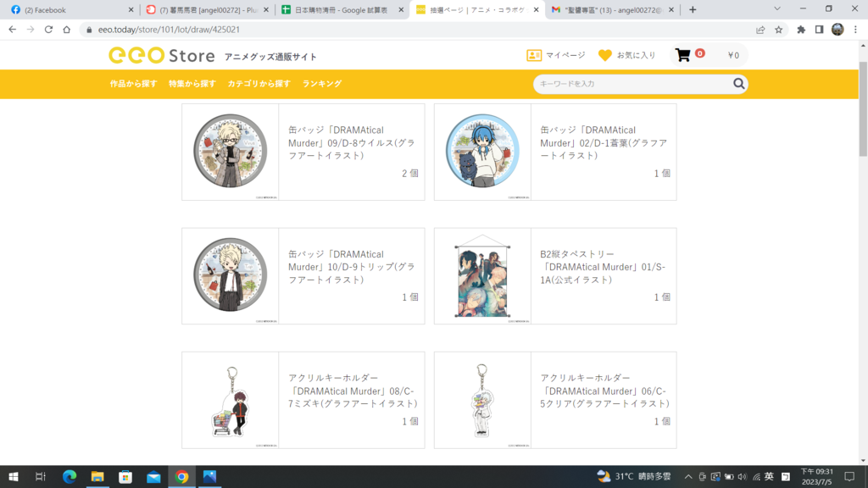
Task: Open the shopping cart icon
Action: 682,55
